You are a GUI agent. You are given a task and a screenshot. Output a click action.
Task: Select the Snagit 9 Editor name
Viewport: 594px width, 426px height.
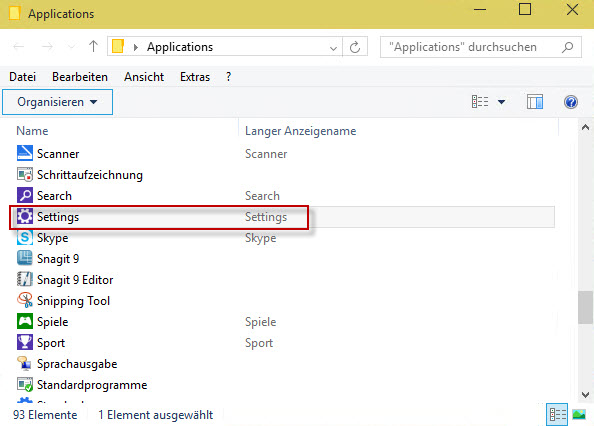(x=75, y=280)
